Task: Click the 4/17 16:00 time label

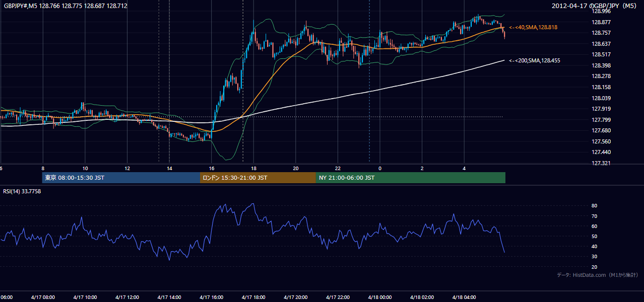Action: (x=211, y=297)
